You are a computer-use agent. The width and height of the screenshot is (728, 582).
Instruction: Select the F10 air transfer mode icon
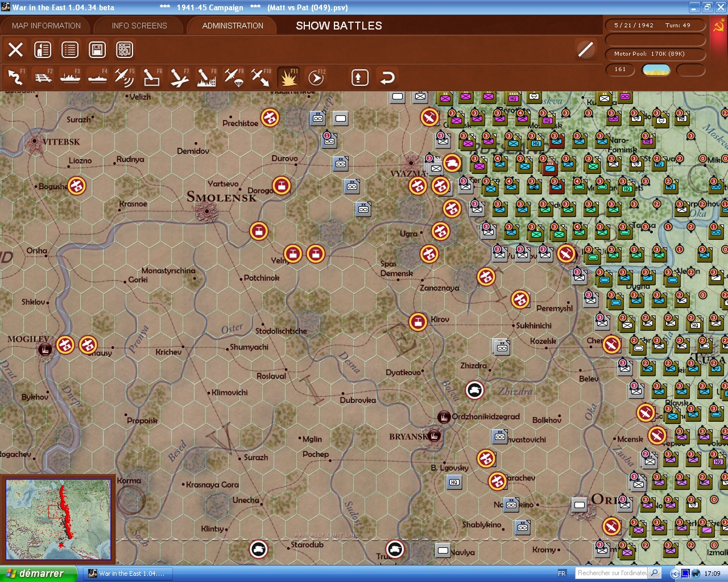tap(261, 77)
